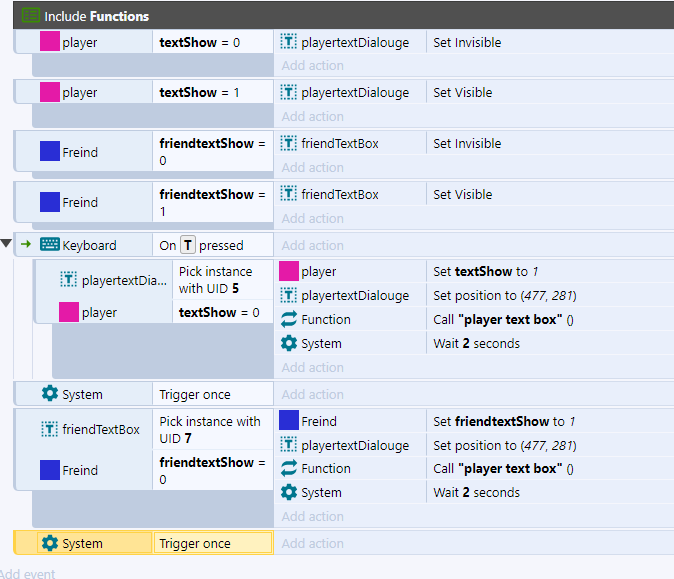
Task: Click the Keyboard object icon
Action: tap(50, 245)
